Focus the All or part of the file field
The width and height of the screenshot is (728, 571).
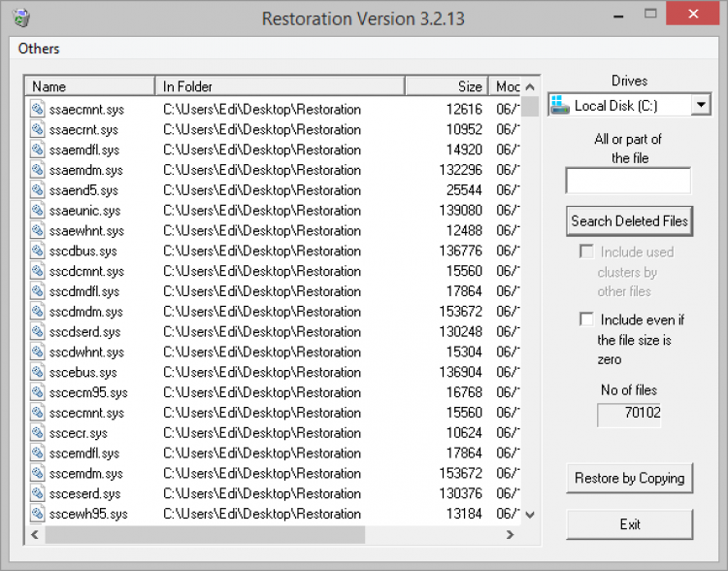(628, 181)
